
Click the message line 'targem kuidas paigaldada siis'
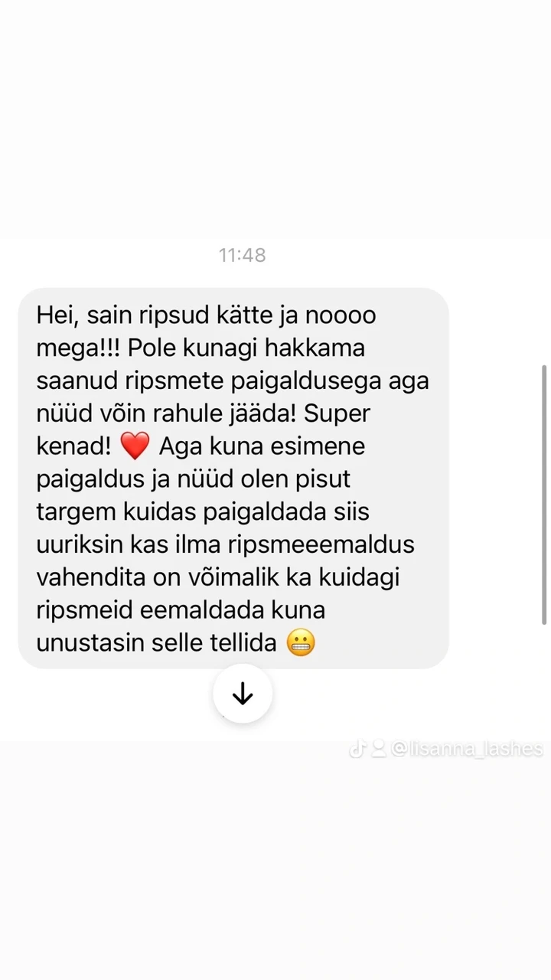pos(203,512)
